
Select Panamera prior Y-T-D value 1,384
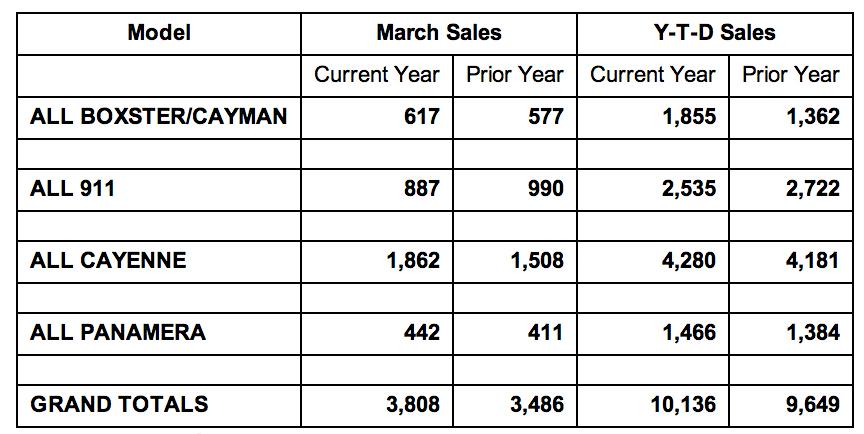click(x=811, y=333)
